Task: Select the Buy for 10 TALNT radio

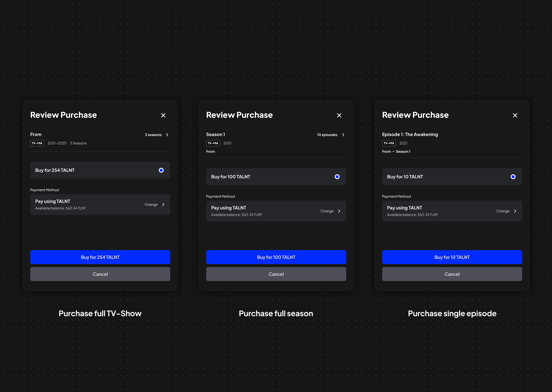Action: click(x=513, y=177)
